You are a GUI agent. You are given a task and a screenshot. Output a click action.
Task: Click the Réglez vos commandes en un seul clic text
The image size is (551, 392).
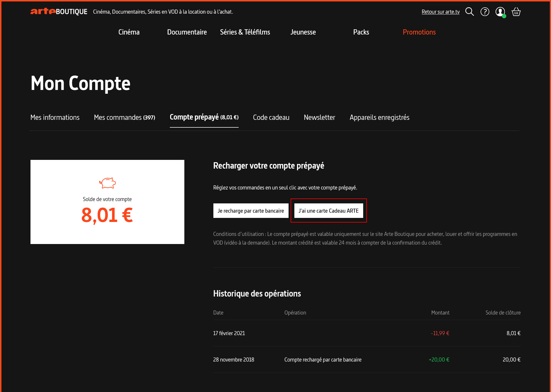285,188
